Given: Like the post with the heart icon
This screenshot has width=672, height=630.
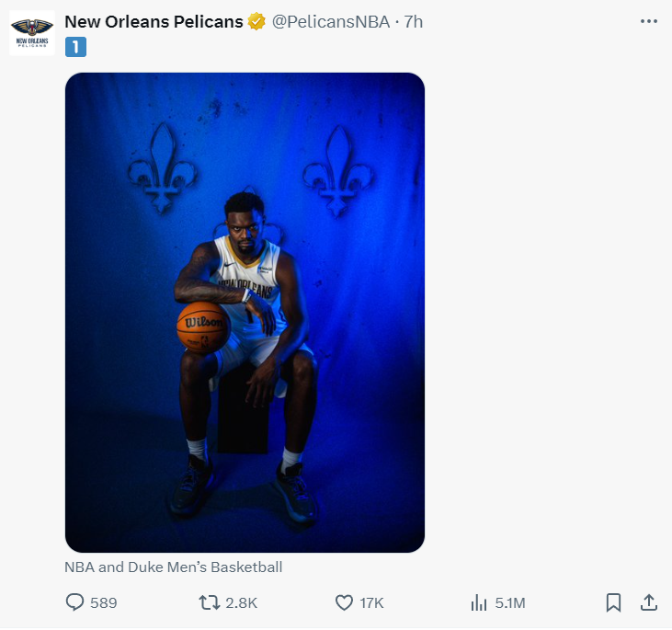Looking at the screenshot, I should pos(344,602).
